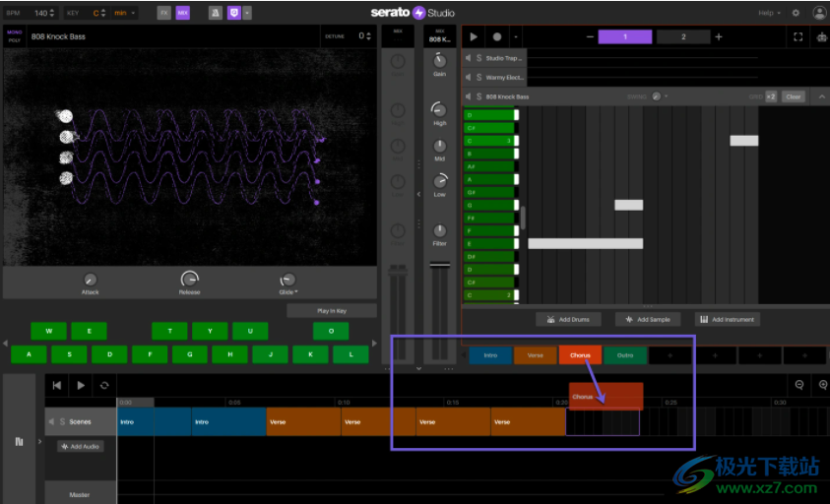
Task: Mute the 808 Knock Bass track
Action: (x=468, y=96)
